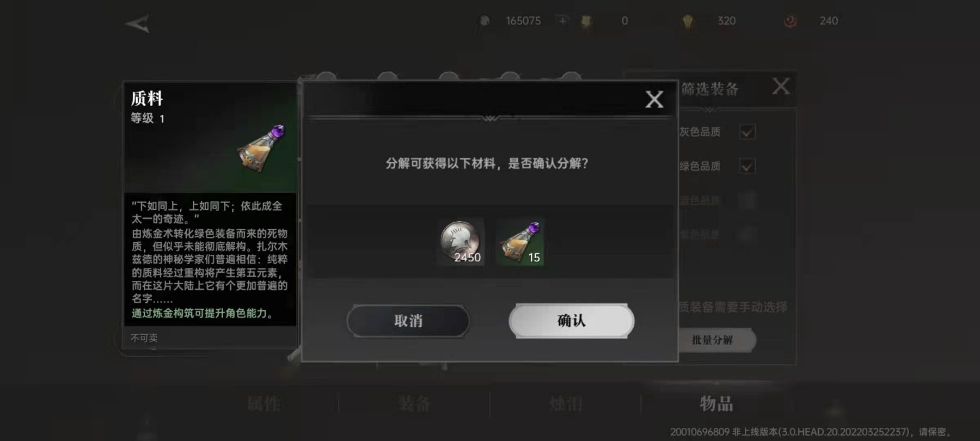Toggle the 紫色品质 checkbox
The image size is (980, 441).
[748, 235]
